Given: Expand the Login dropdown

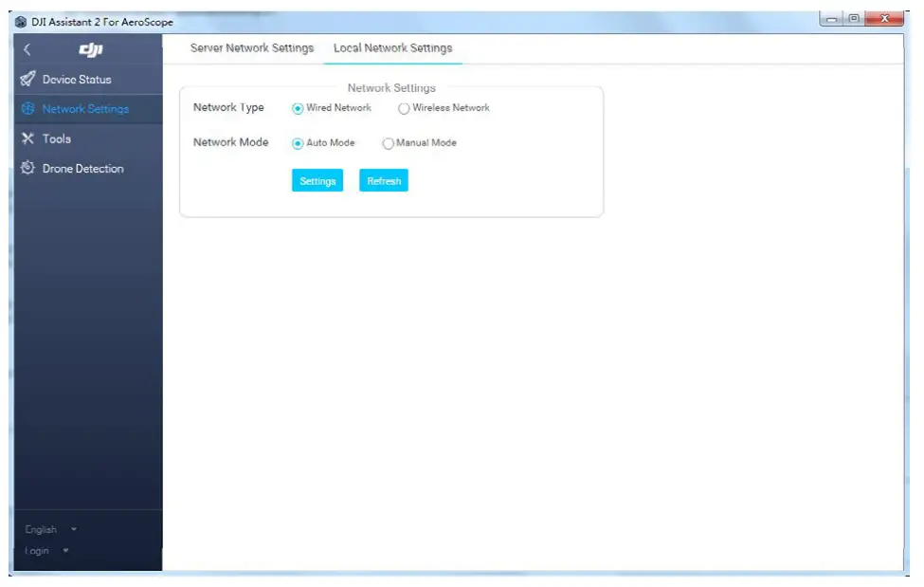Looking at the screenshot, I should click(46, 551).
